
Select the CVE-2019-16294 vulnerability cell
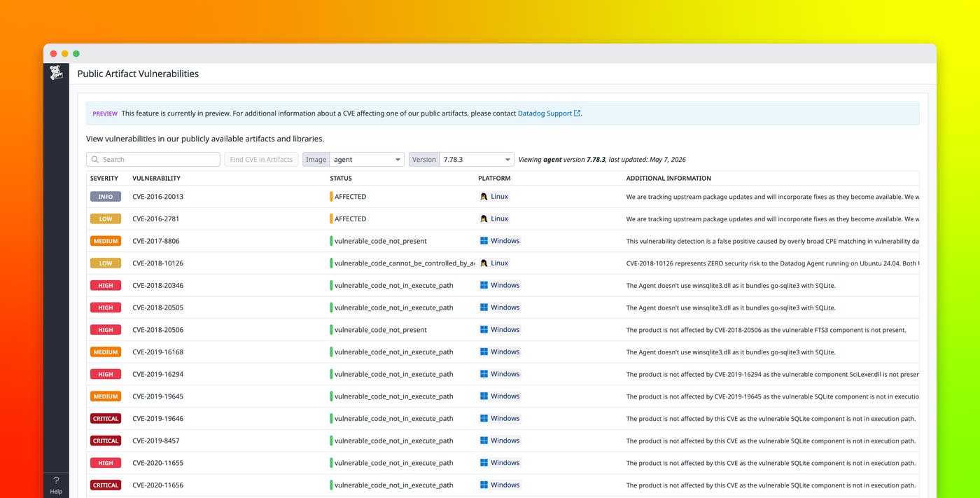tap(157, 374)
